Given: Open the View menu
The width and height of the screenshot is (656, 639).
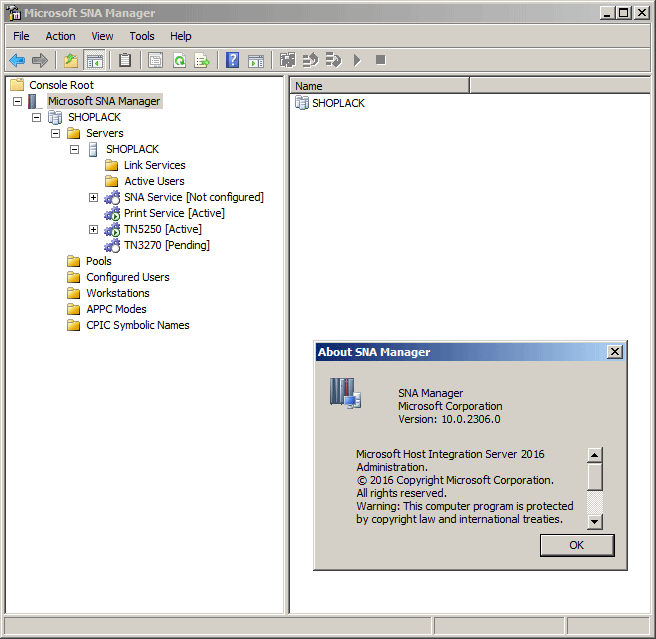Looking at the screenshot, I should pos(102,36).
